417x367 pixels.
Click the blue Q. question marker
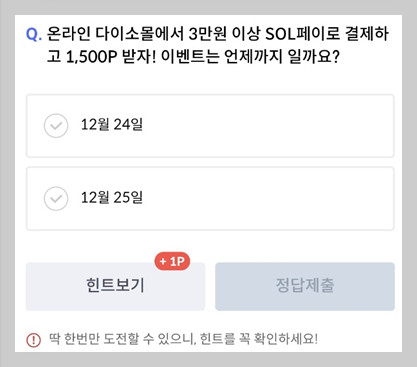[x=34, y=34]
